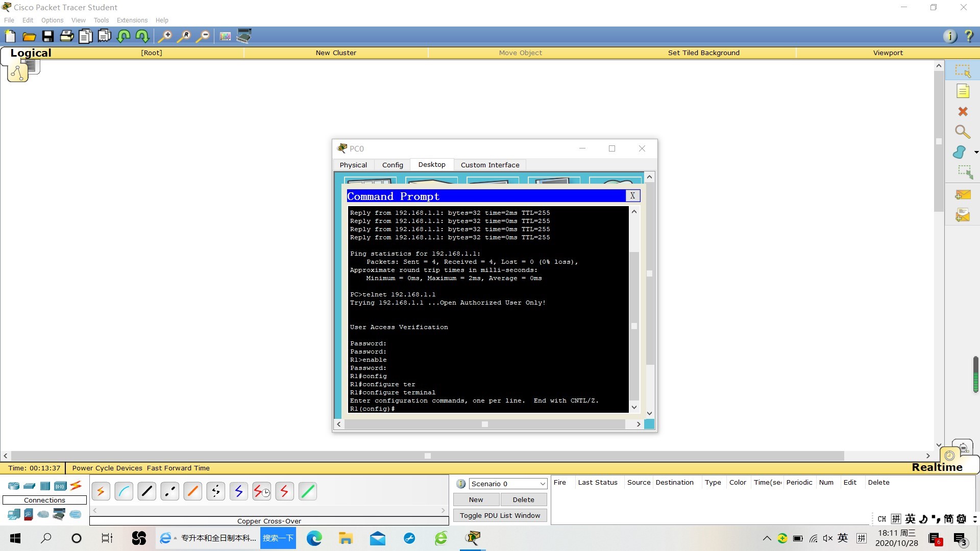
Task: Click New Cluster in the yellow bar
Action: pos(336,53)
